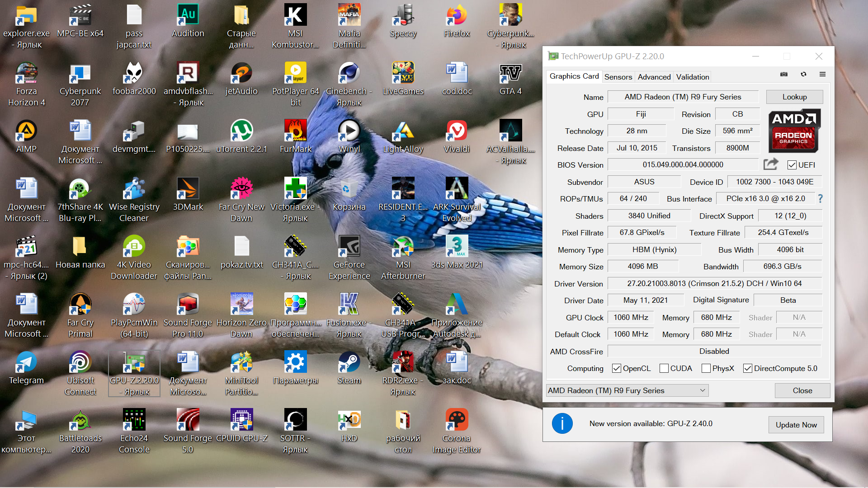The width and height of the screenshot is (868, 488).
Task: Switch to the Advanced tab
Action: (x=654, y=77)
